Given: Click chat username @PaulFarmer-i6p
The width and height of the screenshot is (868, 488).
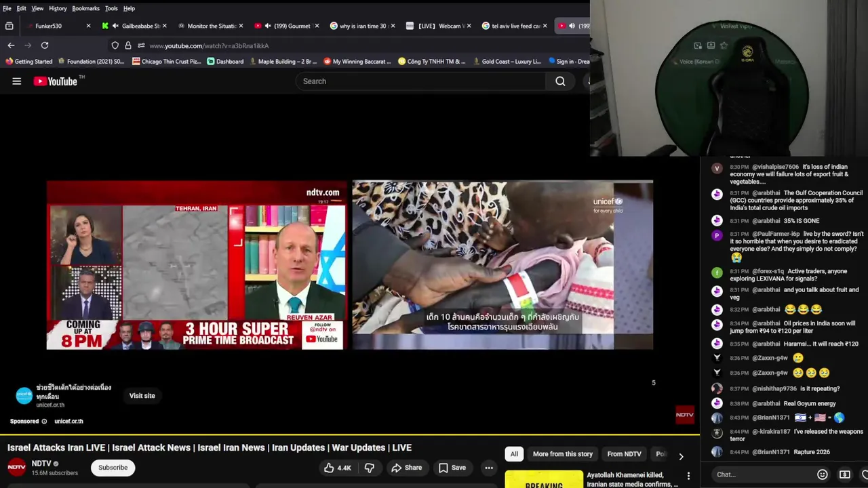Looking at the screenshot, I should click(776, 234).
